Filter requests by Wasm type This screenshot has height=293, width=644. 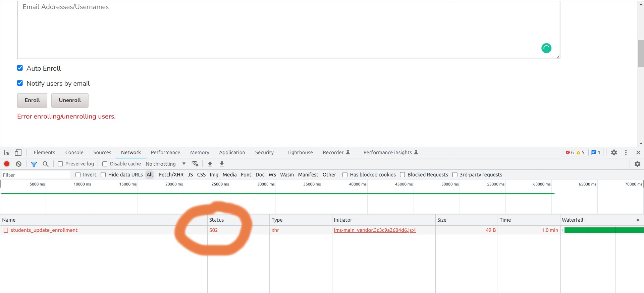point(287,174)
